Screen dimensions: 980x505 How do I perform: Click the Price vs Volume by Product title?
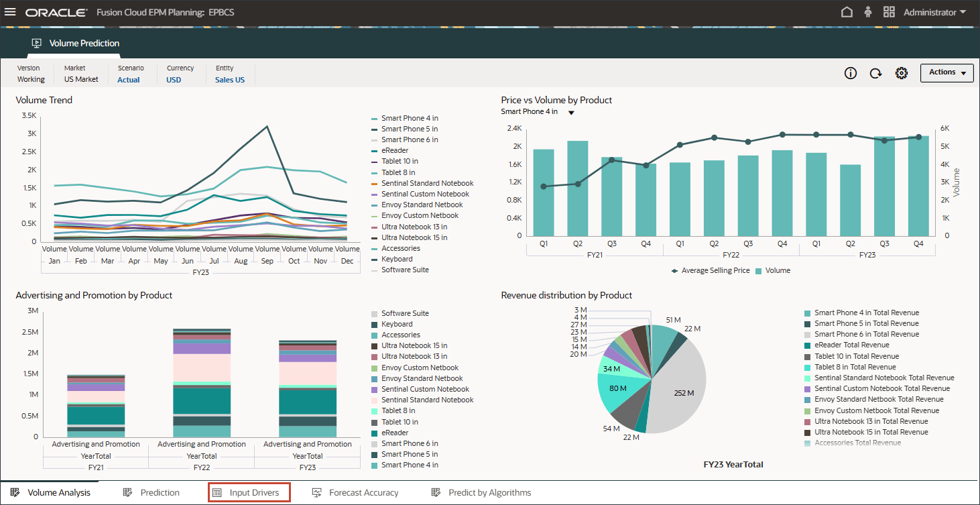(x=556, y=100)
